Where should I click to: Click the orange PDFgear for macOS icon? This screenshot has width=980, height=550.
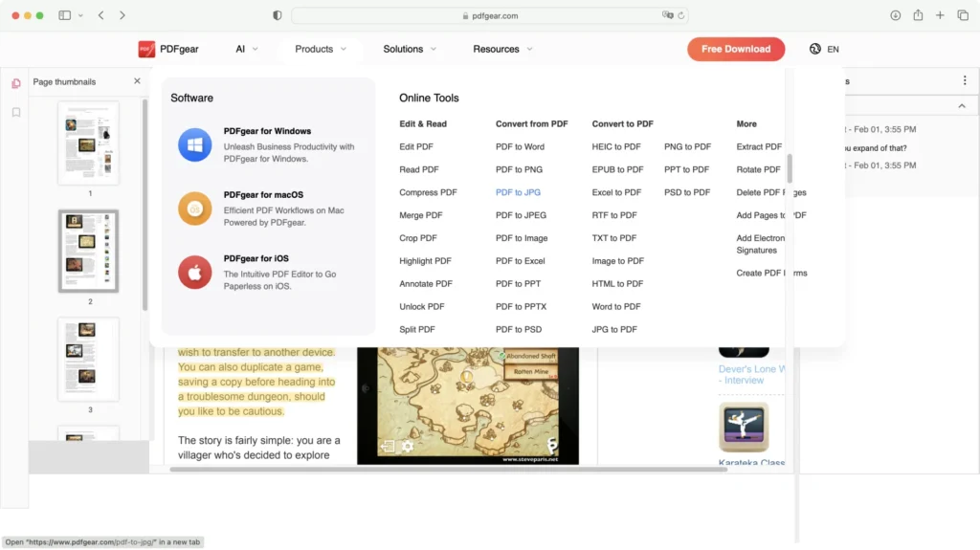[x=194, y=209]
